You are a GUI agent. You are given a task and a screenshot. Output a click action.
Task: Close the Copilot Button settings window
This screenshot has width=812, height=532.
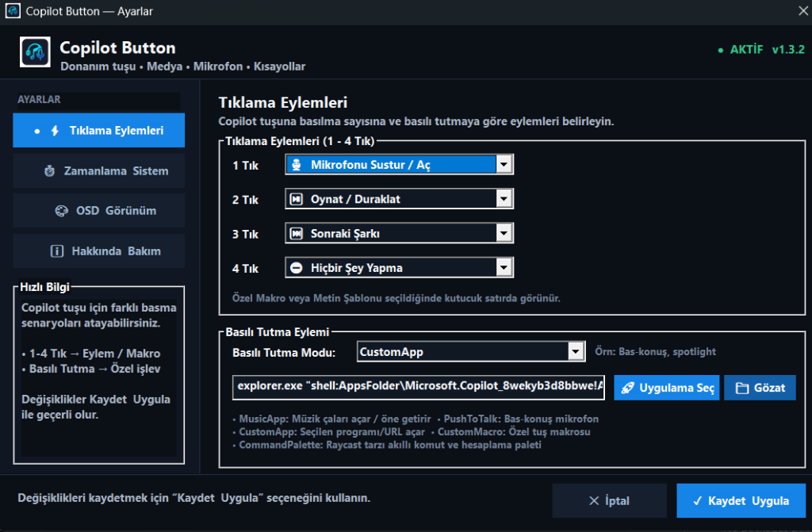click(802, 11)
